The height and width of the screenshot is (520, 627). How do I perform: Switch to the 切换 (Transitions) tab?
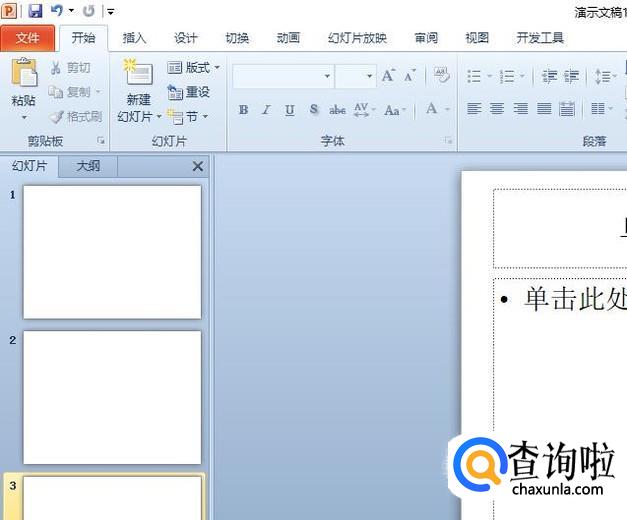pyautogui.click(x=237, y=38)
